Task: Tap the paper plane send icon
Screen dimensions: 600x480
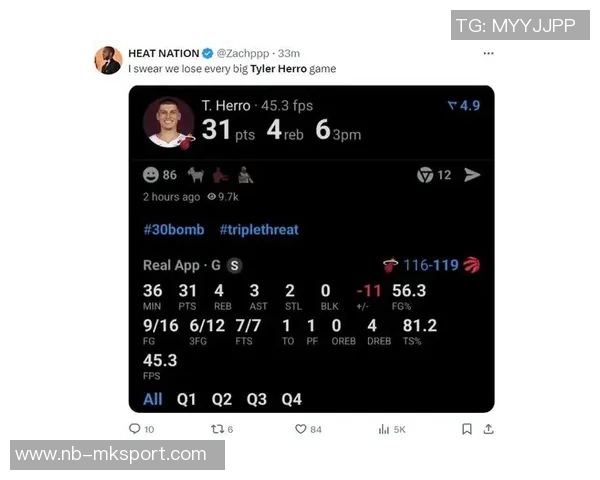Action: 472,175
